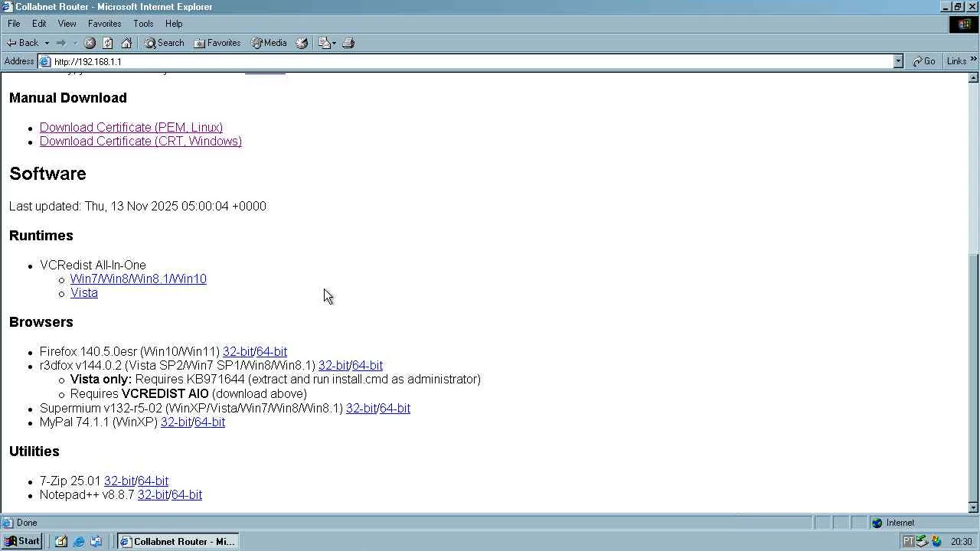Expand the Mail button dropdown arrow
Image resolution: width=980 pixels, height=551 pixels.
click(x=334, y=43)
